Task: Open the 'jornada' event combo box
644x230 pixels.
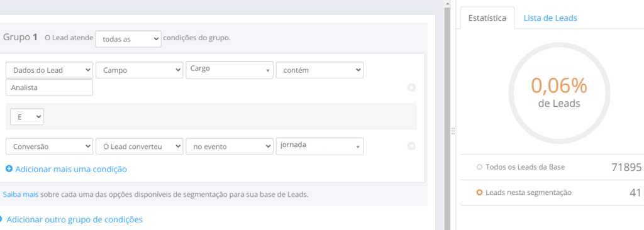Action: (x=319, y=146)
